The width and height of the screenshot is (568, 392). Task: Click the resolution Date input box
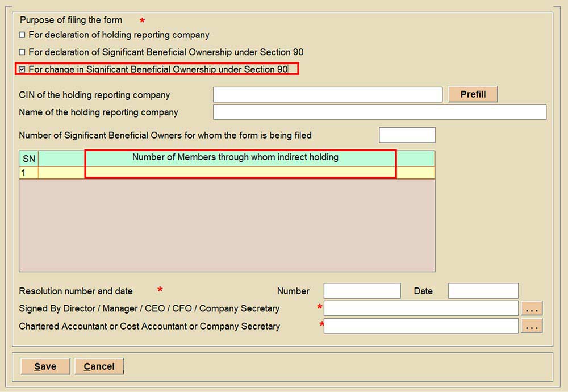point(483,291)
